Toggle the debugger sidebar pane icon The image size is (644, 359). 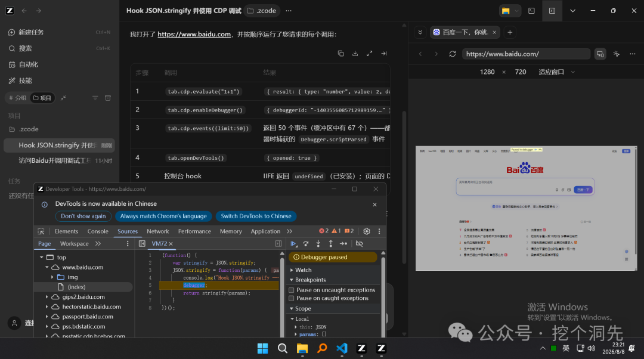pos(278,243)
